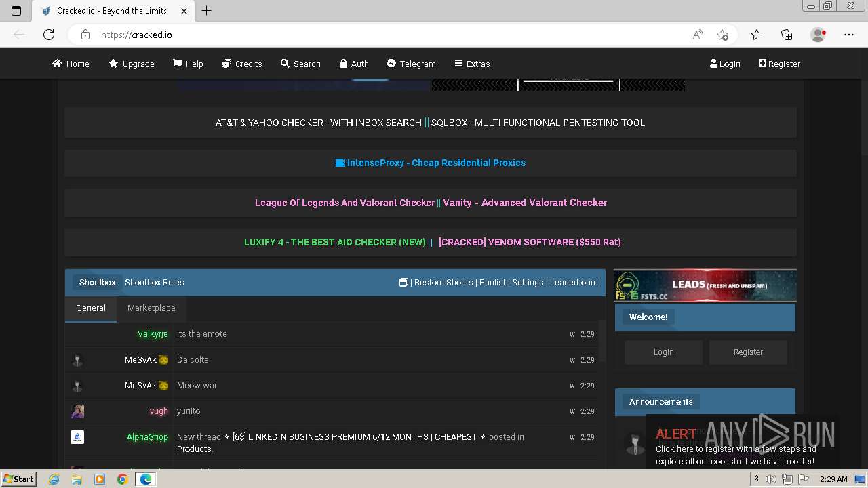Click Restore Shouts
The height and width of the screenshot is (488, 868).
click(443, 282)
